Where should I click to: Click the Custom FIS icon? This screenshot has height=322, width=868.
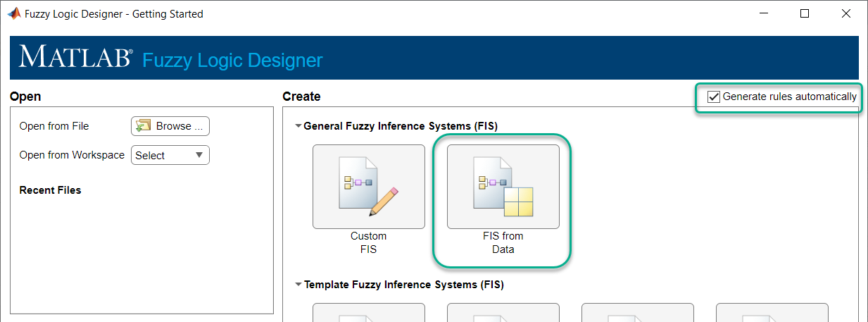pyautogui.click(x=368, y=187)
